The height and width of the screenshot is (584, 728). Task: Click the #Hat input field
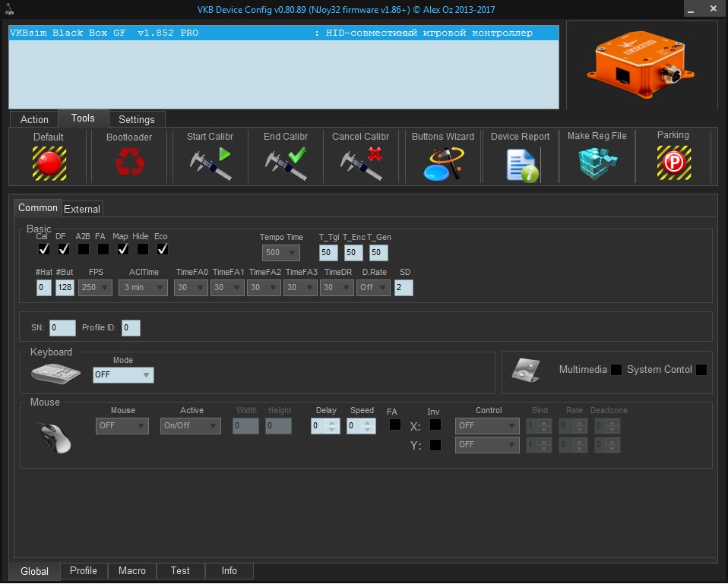point(43,288)
